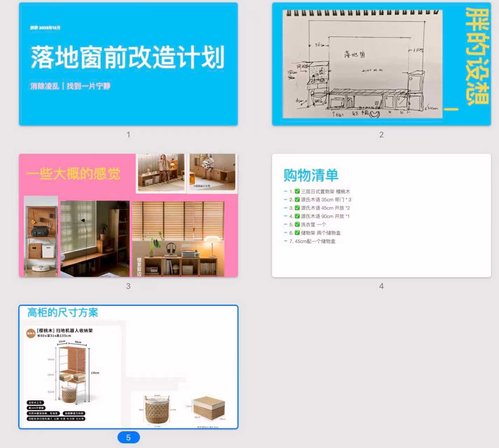Screen dimensions: 499x448
Task: Click green checkmark beside 洗衣筐 一个
Action: (x=297, y=224)
